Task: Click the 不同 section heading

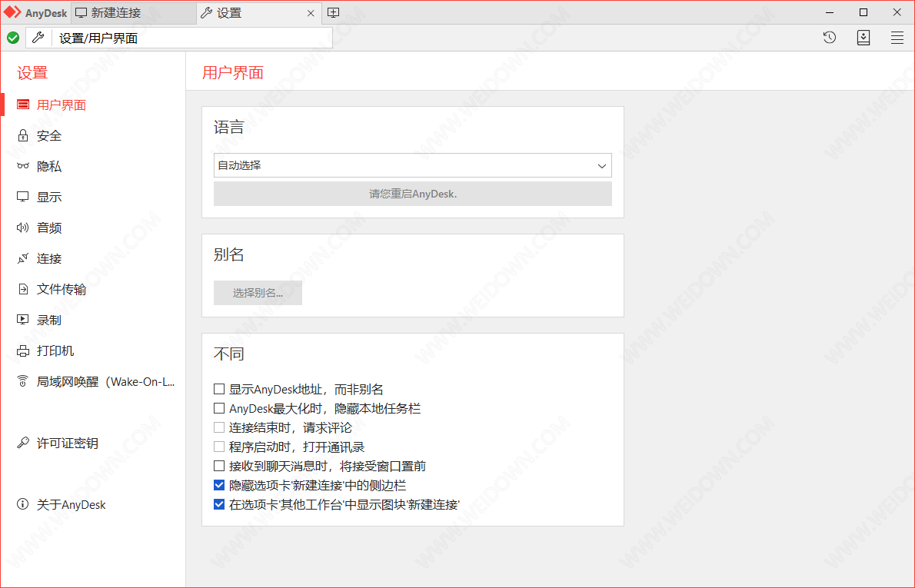Action: coord(229,354)
